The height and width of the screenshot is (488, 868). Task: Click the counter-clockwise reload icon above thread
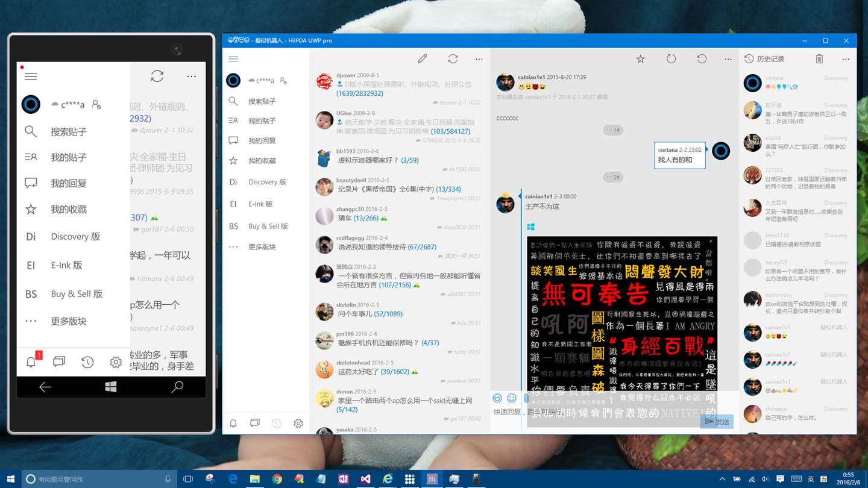[x=702, y=59]
